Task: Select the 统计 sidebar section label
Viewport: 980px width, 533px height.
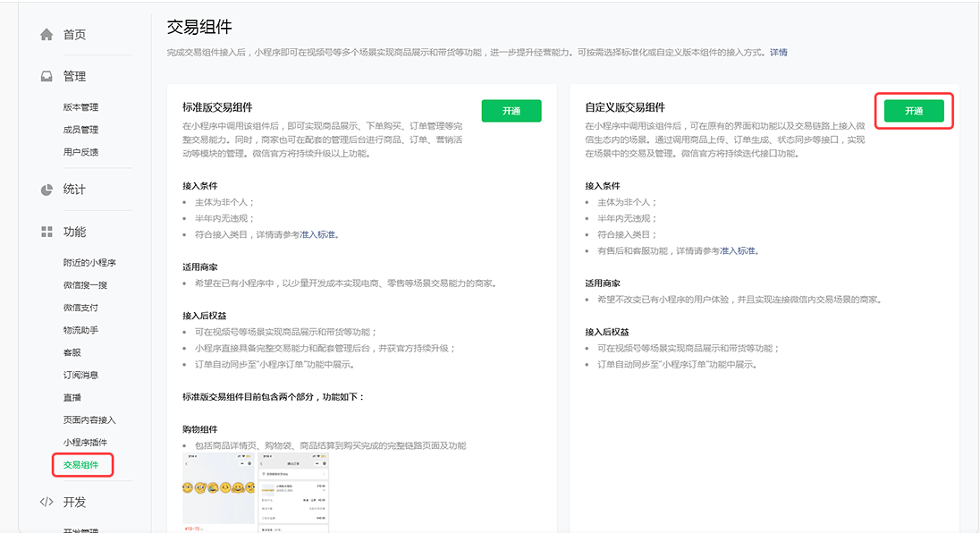Action: [74, 190]
